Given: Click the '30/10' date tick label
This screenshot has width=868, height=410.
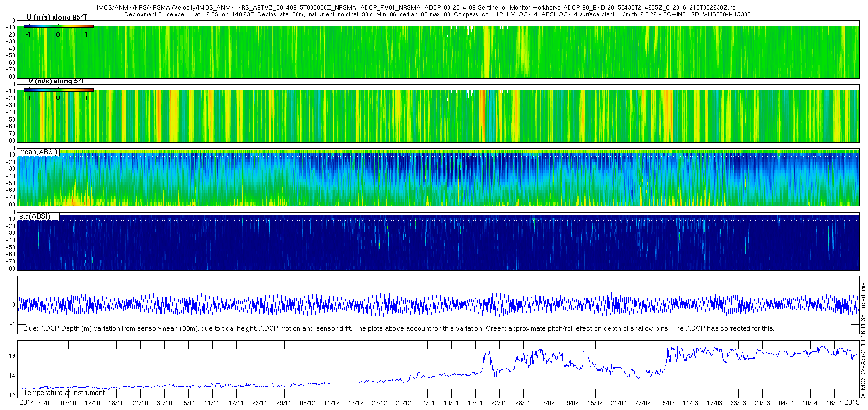Looking at the screenshot, I should click(x=164, y=403).
